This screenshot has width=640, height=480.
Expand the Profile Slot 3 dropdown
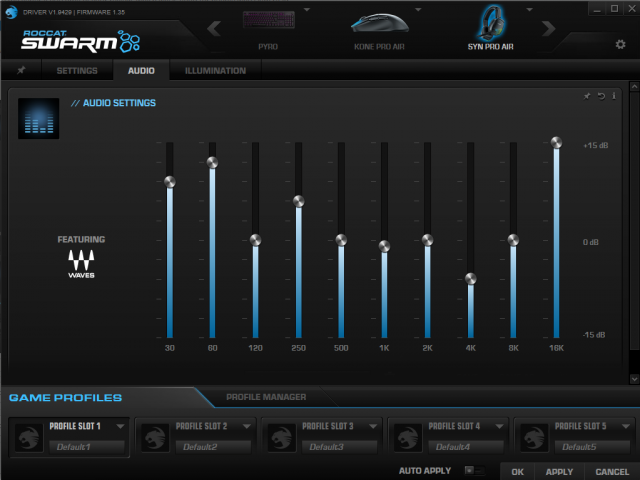click(x=372, y=426)
